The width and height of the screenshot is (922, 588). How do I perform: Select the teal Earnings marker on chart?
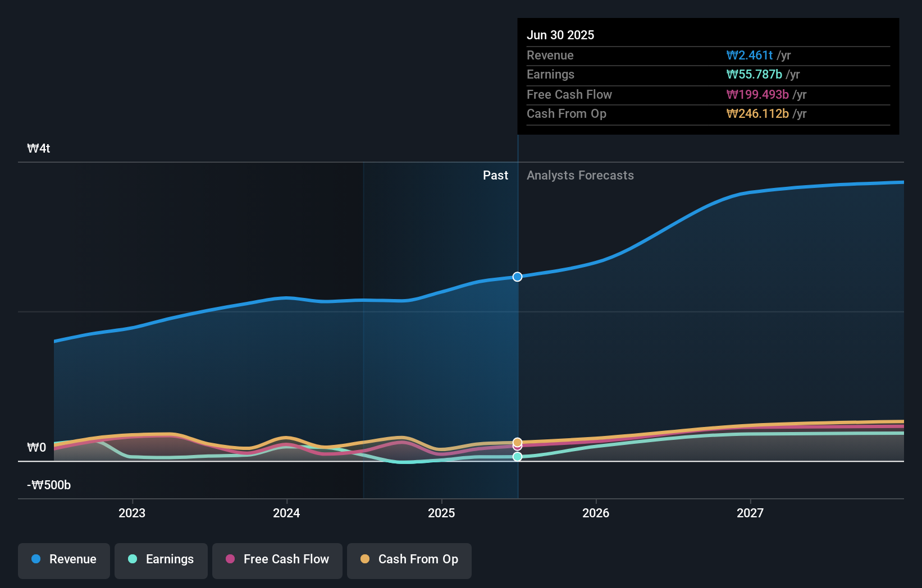(x=517, y=456)
